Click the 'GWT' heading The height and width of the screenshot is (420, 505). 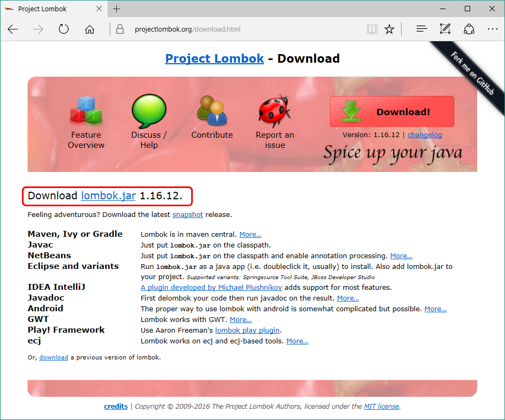tap(38, 319)
